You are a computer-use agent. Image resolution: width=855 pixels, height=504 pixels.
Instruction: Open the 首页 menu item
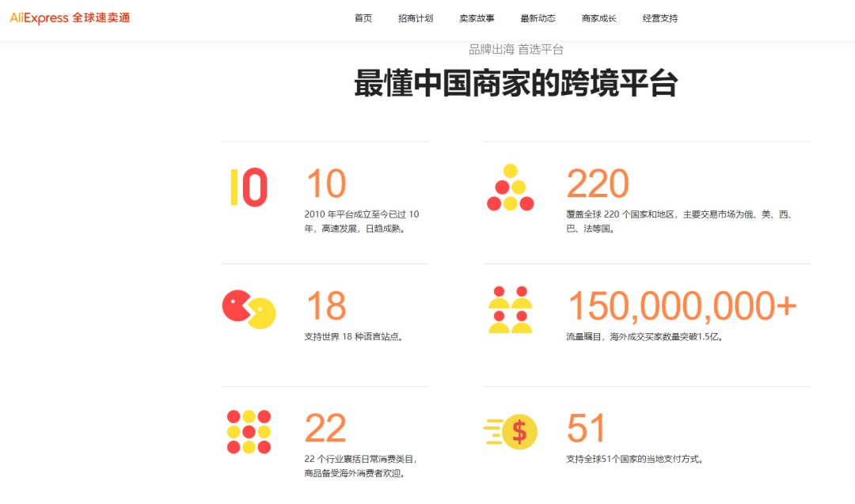tap(363, 17)
